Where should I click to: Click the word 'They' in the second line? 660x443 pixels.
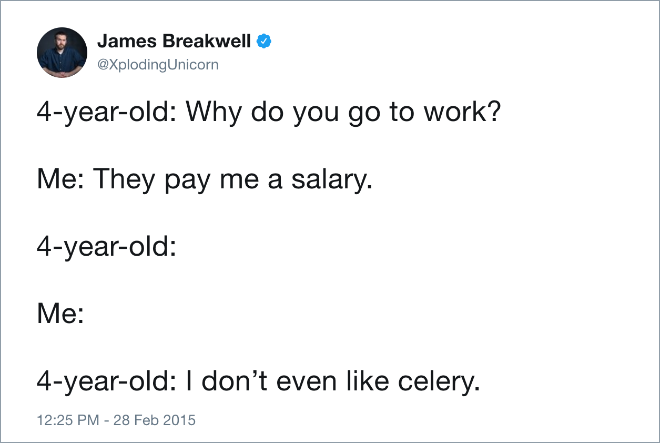(124, 180)
